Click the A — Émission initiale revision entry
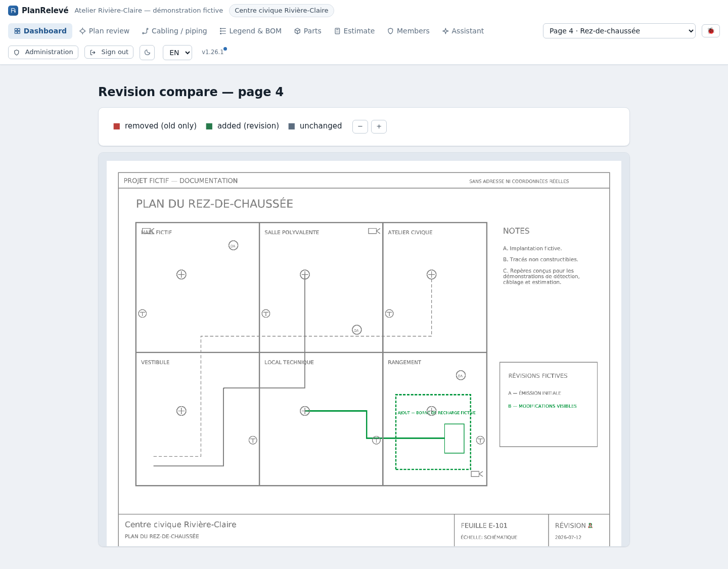The width and height of the screenshot is (728, 569). pos(534,393)
